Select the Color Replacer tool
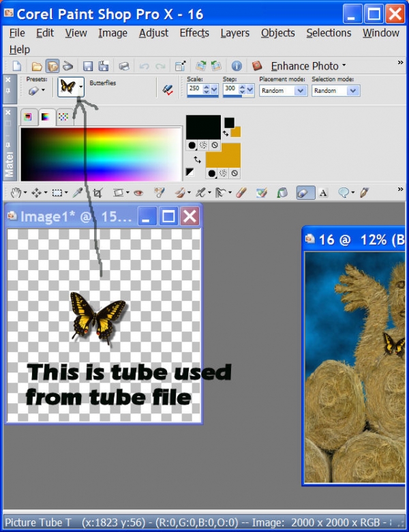The width and height of the screenshot is (409, 532). pos(262,193)
